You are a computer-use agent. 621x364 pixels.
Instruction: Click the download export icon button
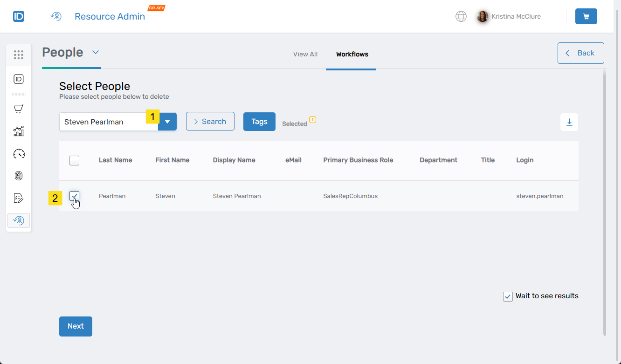(569, 122)
